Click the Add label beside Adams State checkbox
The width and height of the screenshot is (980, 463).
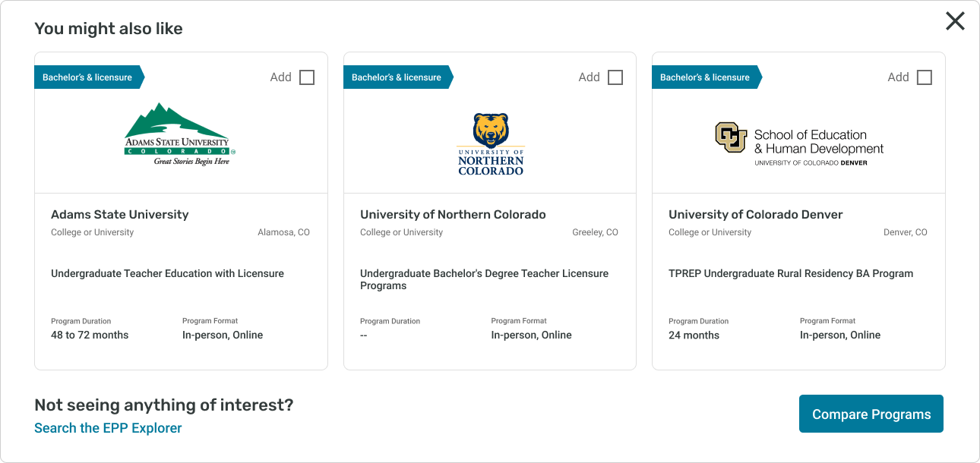281,77
